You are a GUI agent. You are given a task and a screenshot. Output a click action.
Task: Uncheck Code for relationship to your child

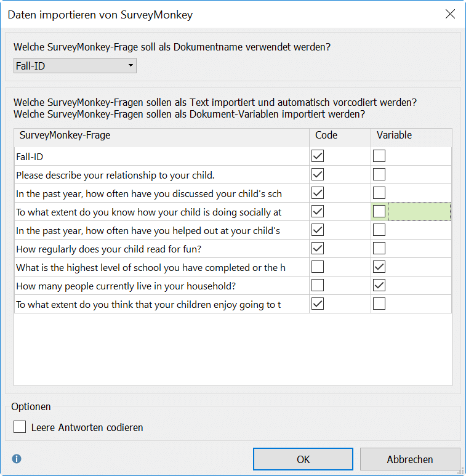click(318, 174)
